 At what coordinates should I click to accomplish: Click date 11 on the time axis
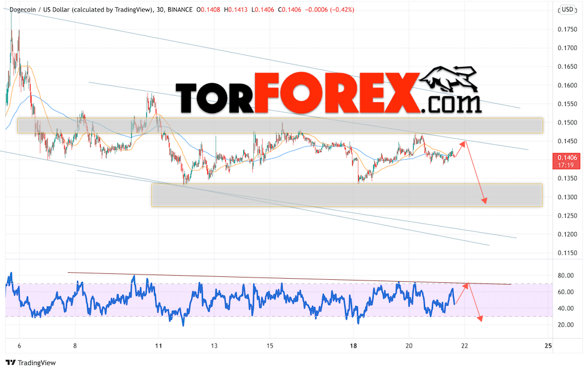pos(158,346)
